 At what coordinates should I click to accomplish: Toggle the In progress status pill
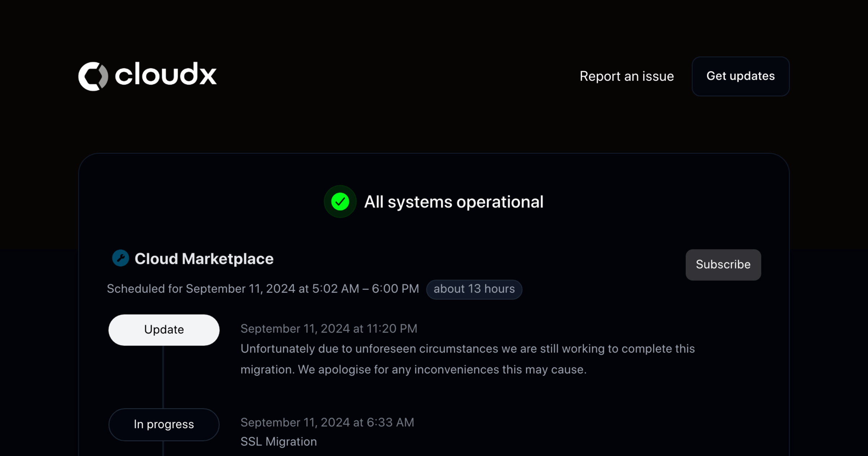click(x=163, y=424)
